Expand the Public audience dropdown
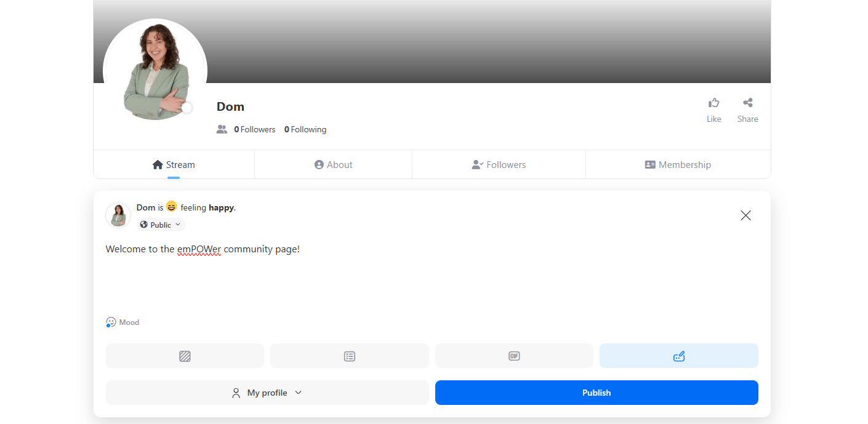The width and height of the screenshot is (868, 424). click(179, 224)
